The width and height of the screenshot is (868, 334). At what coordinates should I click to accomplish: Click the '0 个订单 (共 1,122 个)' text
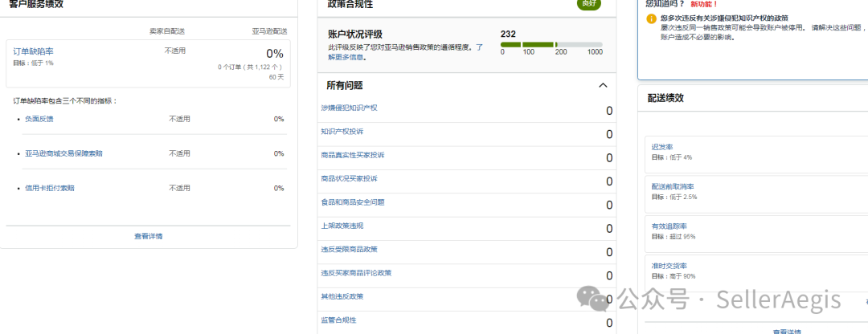tap(251, 67)
